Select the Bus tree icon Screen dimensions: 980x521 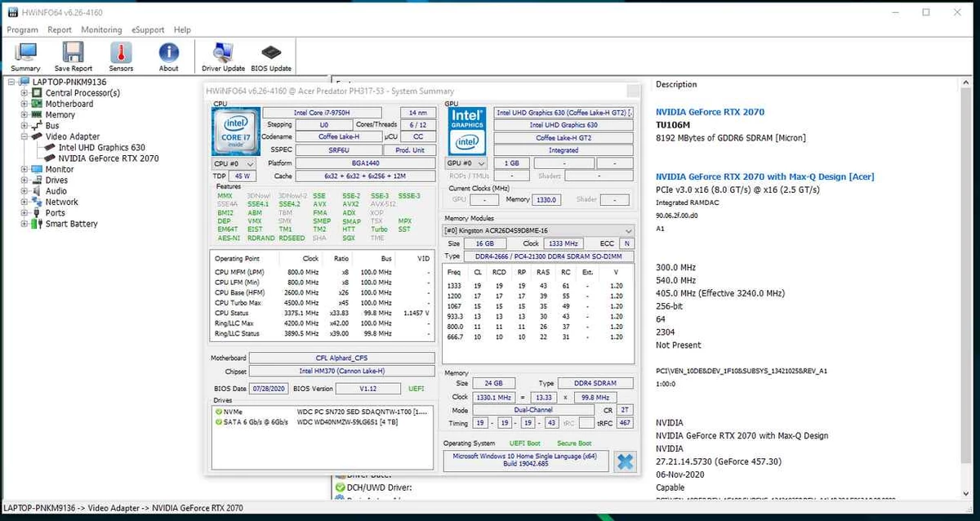(x=37, y=126)
